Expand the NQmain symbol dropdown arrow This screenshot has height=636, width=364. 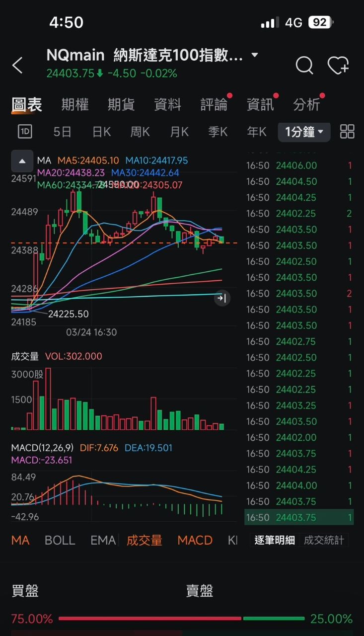coord(255,55)
